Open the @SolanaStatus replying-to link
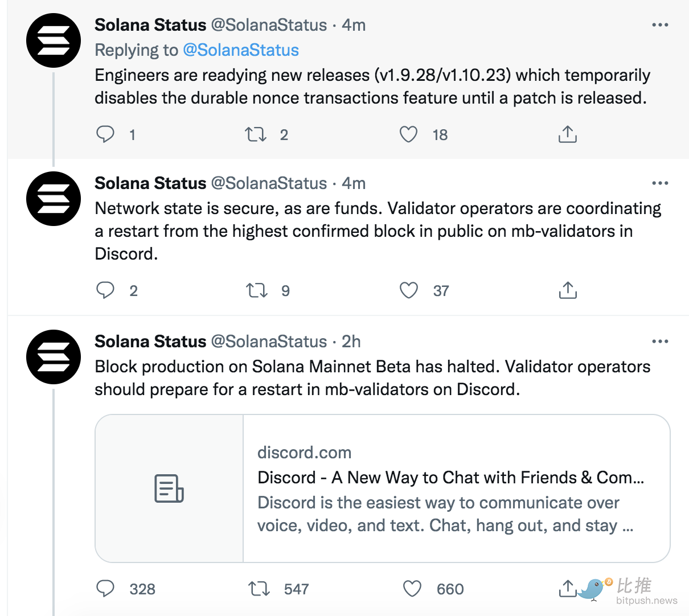The image size is (689, 616). pos(241,50)
